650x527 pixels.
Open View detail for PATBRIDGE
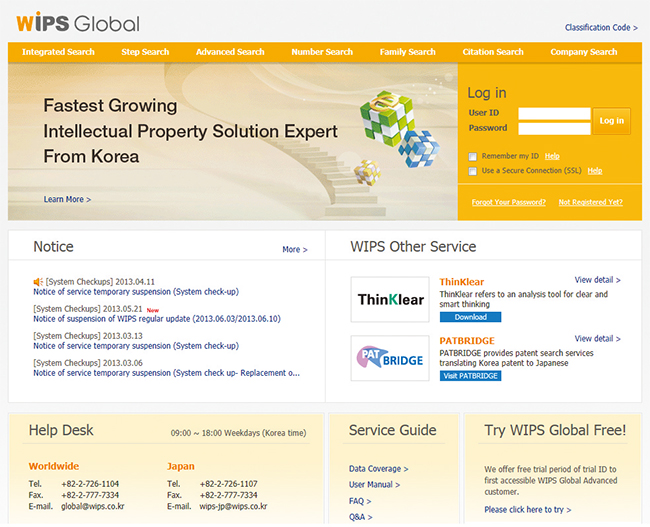point(597,338)
